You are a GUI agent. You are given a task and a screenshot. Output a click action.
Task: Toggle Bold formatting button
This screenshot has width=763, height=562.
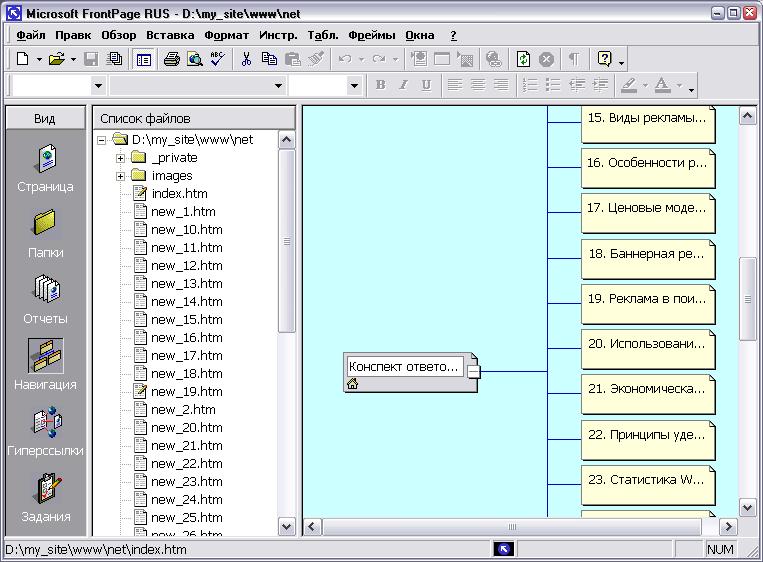[x=380, y=85]
